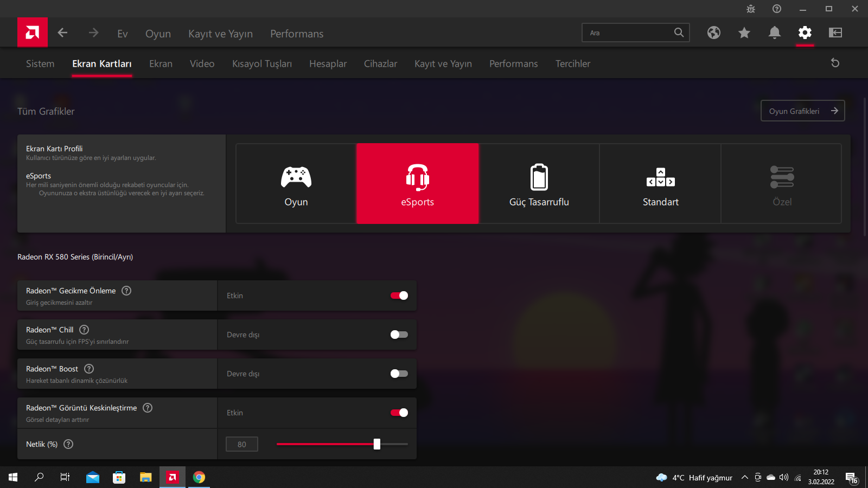Show help for Radeon Gecikme Önleme
Image resolution: width=868 pixels, height=488 pixels.
coord(126,291)
